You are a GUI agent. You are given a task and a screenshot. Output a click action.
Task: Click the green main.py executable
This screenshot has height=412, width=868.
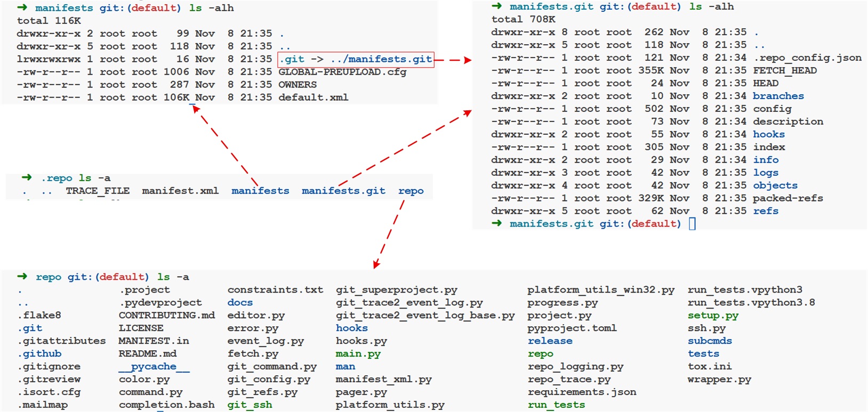358,354
